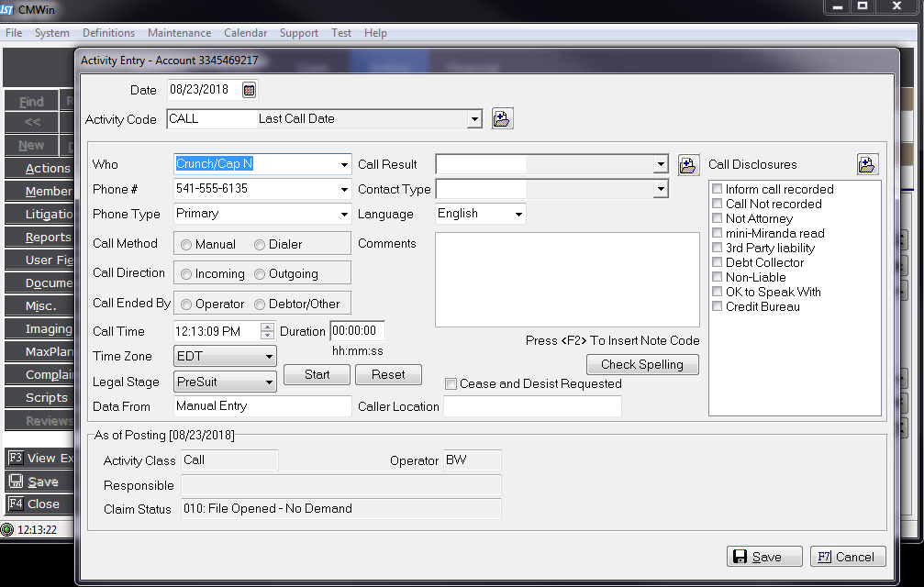Image resolution: width=924 pixels, height=587 pixels.
Task: Click the F7 Cancel button
Action: point(849,557)
